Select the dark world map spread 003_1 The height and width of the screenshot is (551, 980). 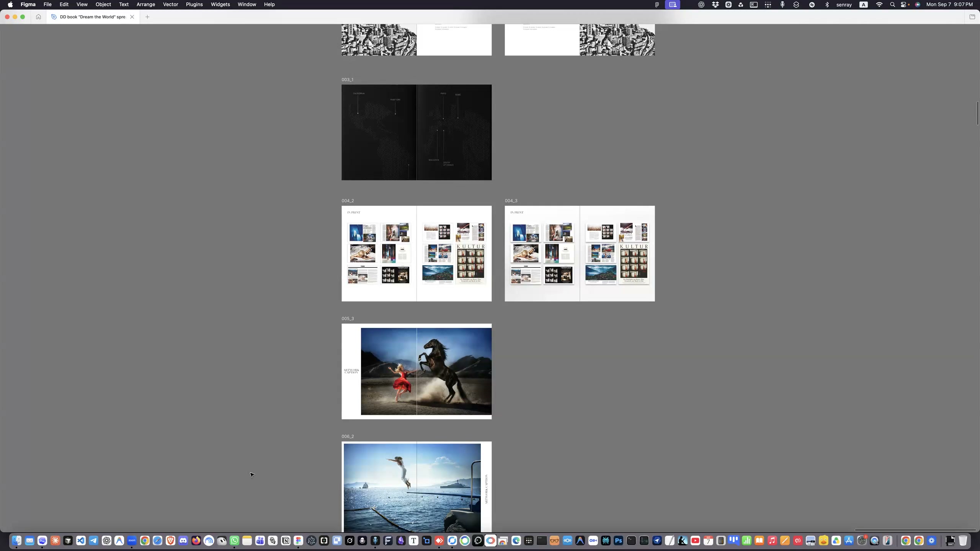(416, 132)
